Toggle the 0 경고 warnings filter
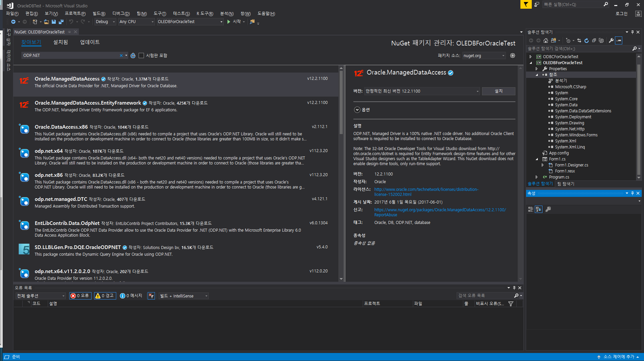 105,296
